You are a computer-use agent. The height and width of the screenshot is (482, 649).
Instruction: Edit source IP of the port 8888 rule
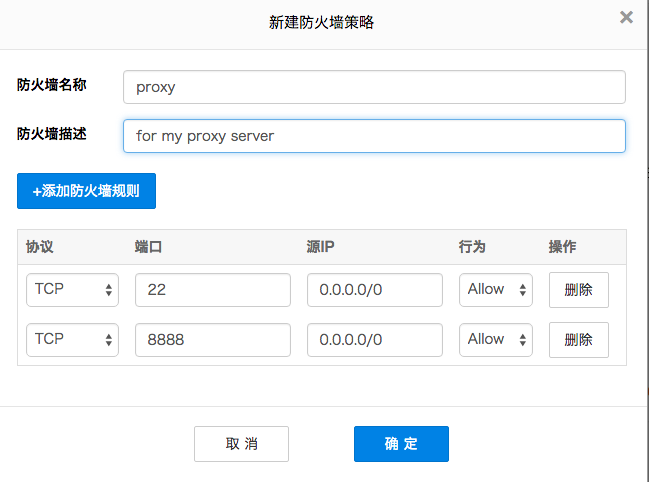(x=375, y=340)
